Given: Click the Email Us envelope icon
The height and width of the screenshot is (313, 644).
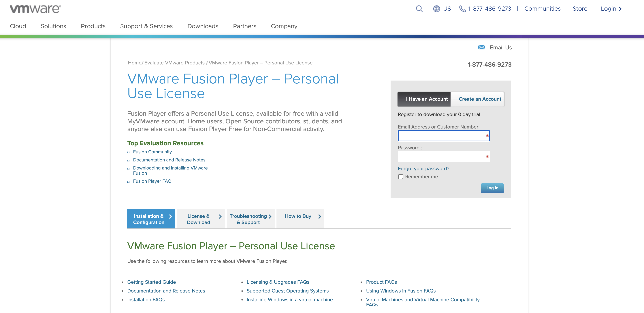Looking at the screenshot, I should click(x=481, y=47).
